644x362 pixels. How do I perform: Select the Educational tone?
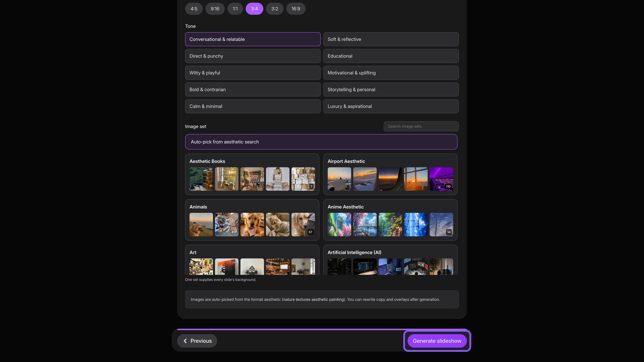391,56
